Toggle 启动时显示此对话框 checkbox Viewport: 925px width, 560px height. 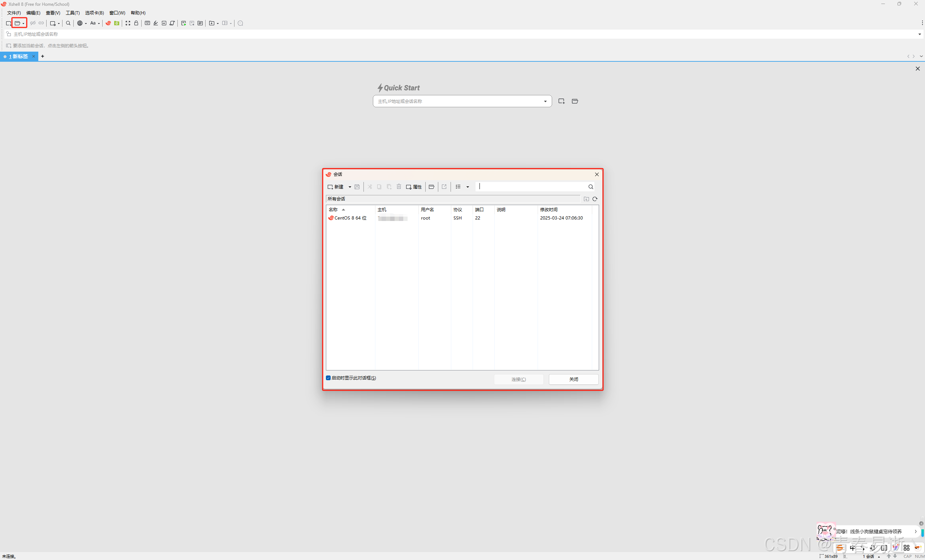[328, 378]
